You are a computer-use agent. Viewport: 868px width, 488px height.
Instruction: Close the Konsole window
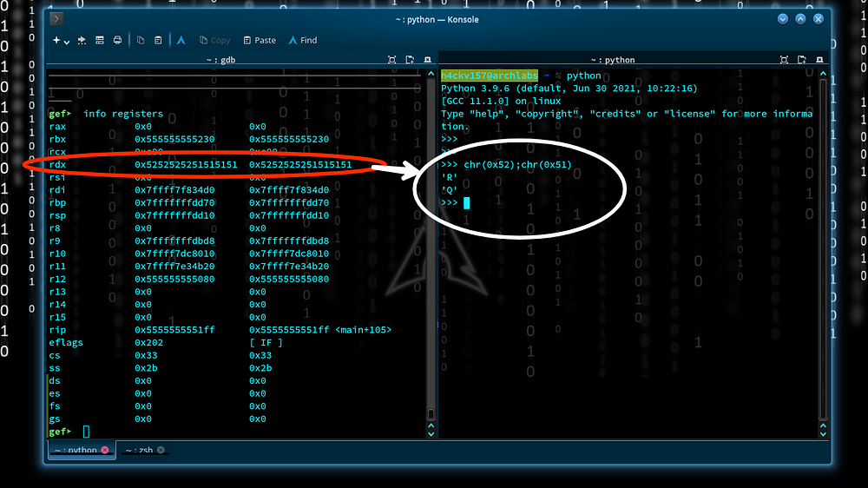pyautogui.click(x=819, y=19)
